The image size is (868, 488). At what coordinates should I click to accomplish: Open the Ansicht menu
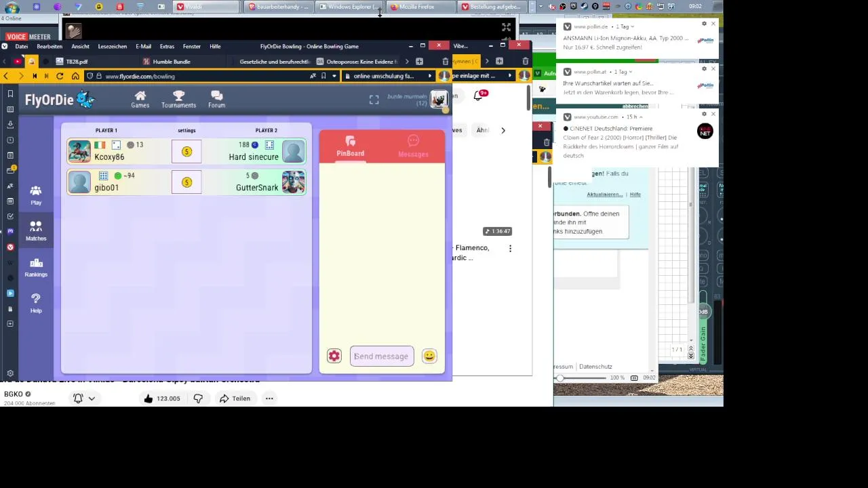point(80,46)
